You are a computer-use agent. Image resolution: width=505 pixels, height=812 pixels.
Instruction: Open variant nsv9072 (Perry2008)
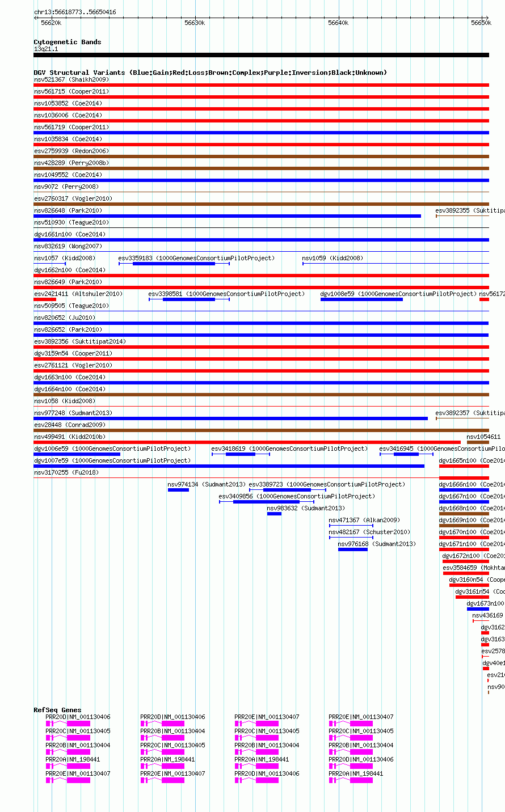(x=66, y=187)
